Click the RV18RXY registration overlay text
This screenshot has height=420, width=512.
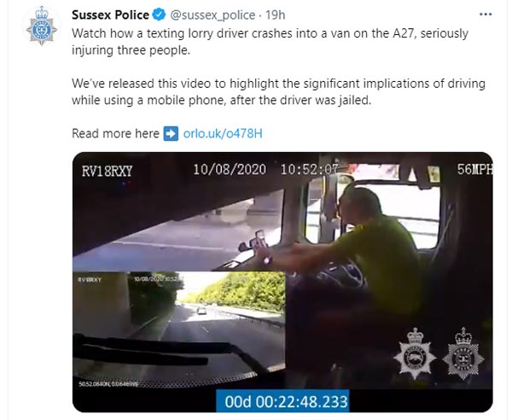[108, 171]
